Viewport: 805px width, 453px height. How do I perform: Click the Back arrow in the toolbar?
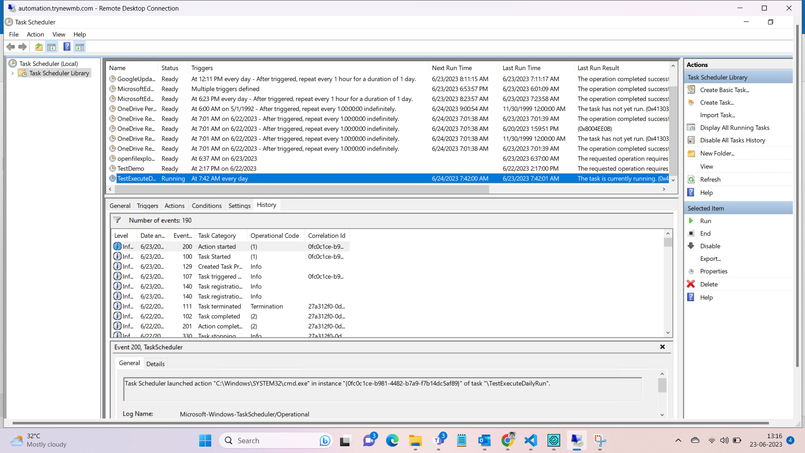pyautogui.click(x=11, y=47)
